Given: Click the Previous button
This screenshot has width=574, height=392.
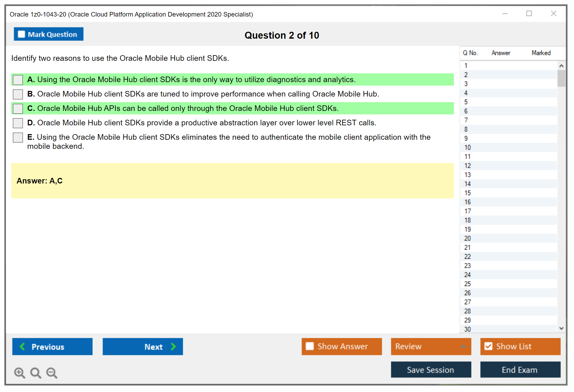Looking at the screenshot, I should tap(52, 346).
